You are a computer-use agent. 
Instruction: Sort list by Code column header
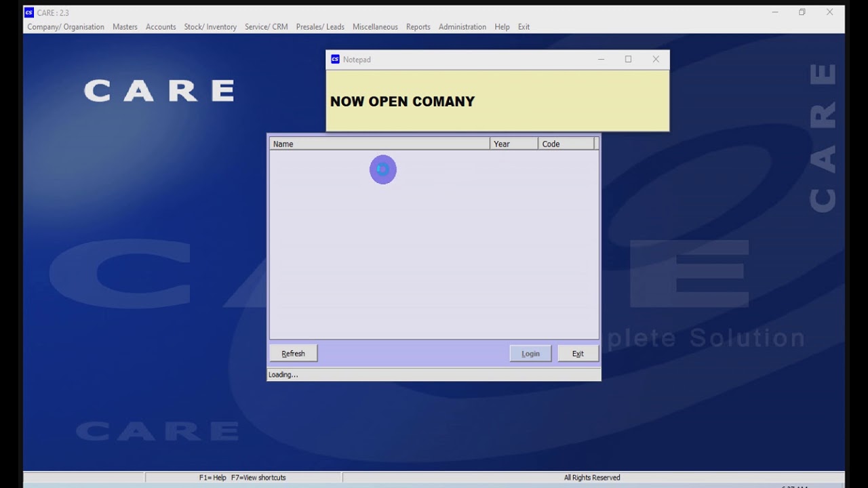(x=566, y=144)
